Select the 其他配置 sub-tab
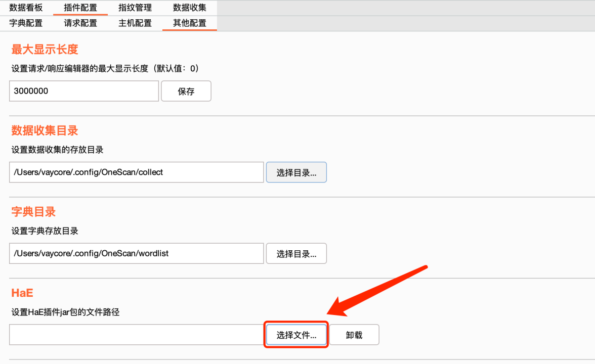 [x=190, y=23]
